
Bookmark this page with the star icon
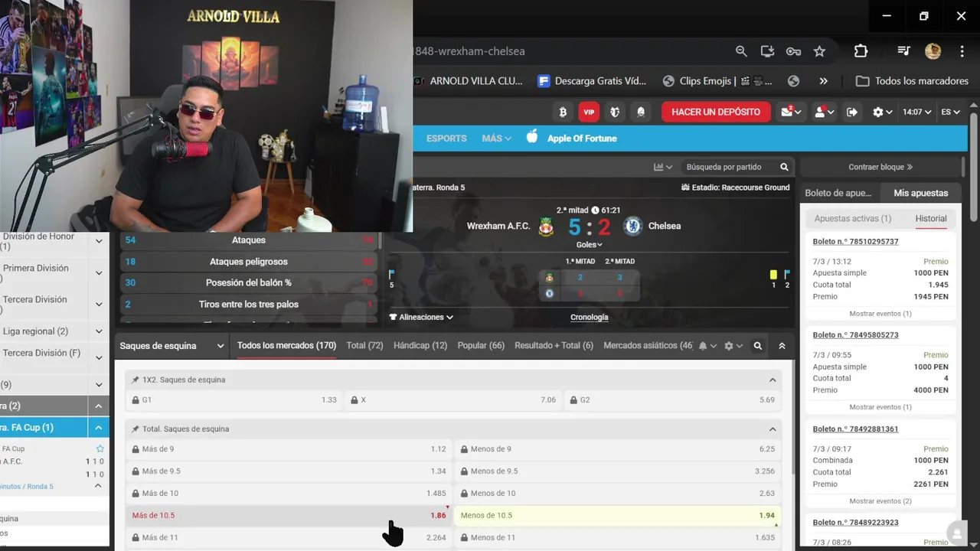click(x=819, y=51)
